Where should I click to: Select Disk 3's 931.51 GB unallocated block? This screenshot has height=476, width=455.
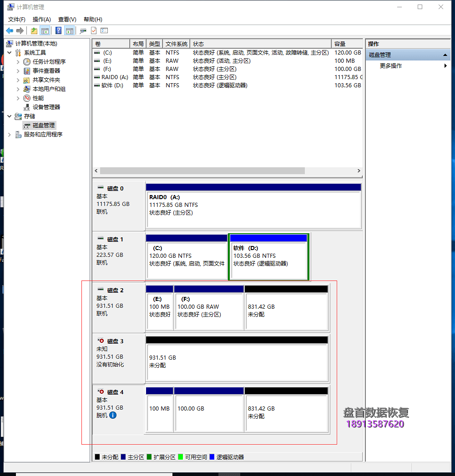click(x=237, y=359)
